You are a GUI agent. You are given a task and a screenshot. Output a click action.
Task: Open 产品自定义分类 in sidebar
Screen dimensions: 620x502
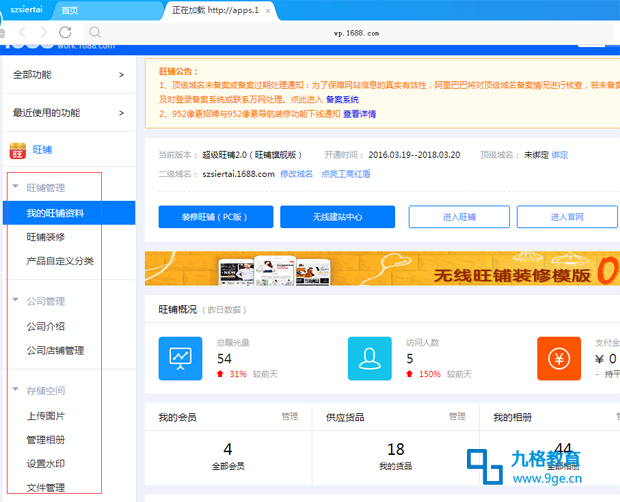[x=60, y=261]
